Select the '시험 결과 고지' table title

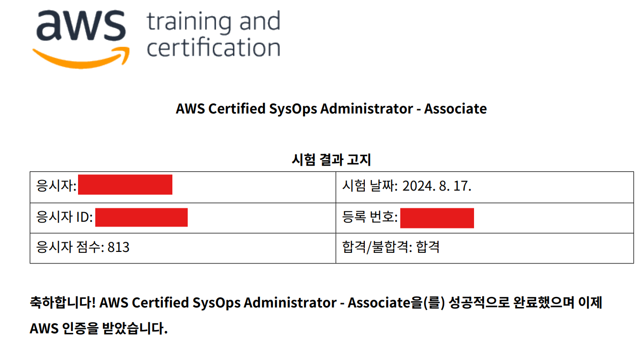(x=331, y=159)
